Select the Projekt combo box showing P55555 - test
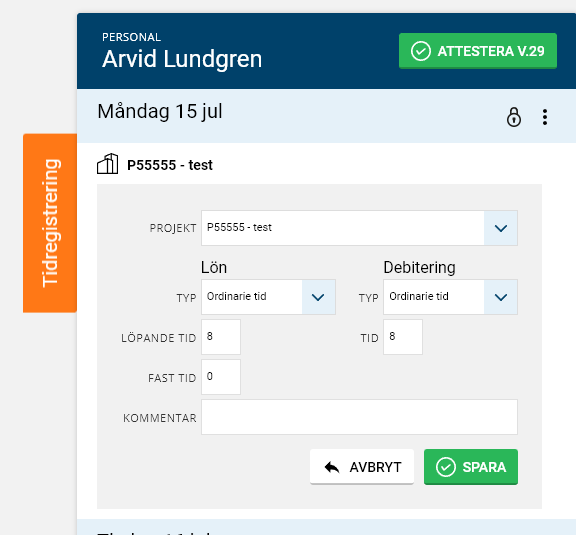576x535 pixels. pyautogui.click(x=359, y=228)
